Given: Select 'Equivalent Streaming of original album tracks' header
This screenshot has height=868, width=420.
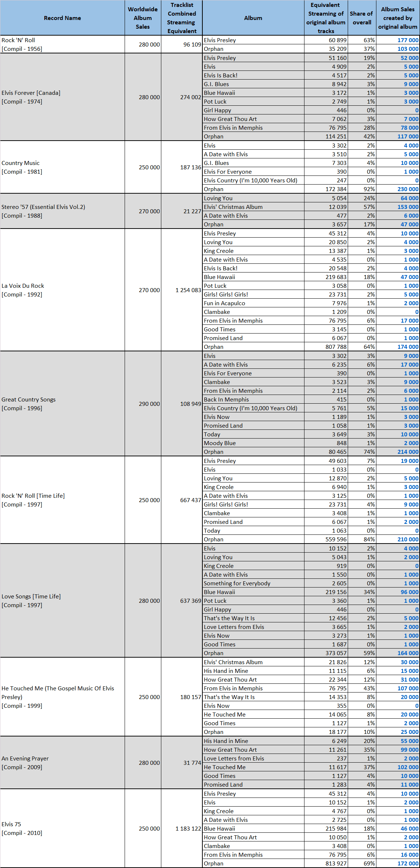Looking at the screenshot, I should coord(326,18).
